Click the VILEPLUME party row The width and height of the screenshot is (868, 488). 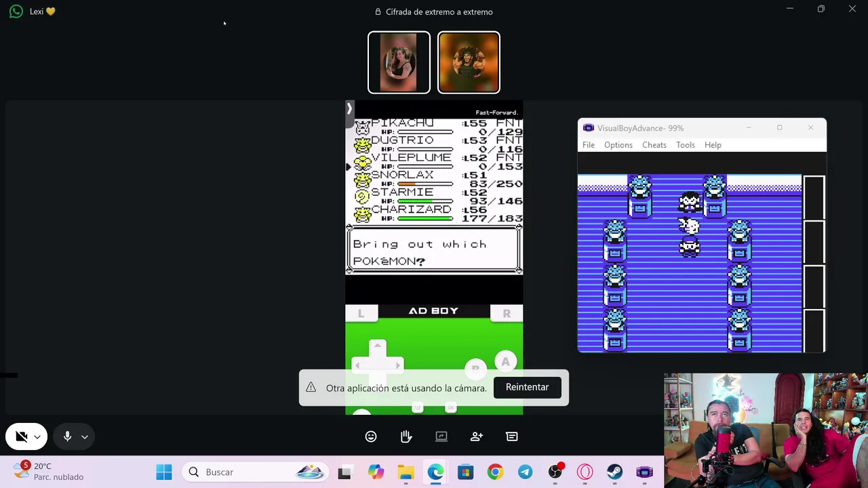[438, 161]
